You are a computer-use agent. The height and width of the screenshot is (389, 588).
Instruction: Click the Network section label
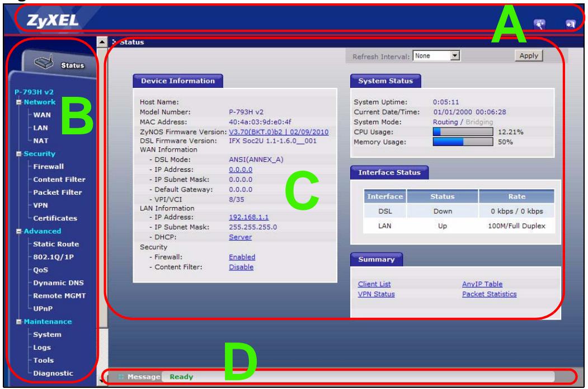pyautogui.click(x=39, y=102)
